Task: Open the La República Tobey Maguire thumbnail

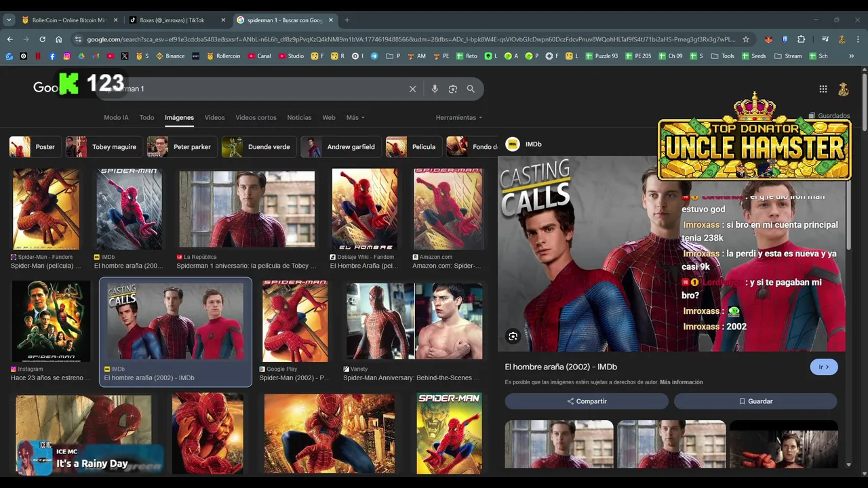Action: (246, 209)
